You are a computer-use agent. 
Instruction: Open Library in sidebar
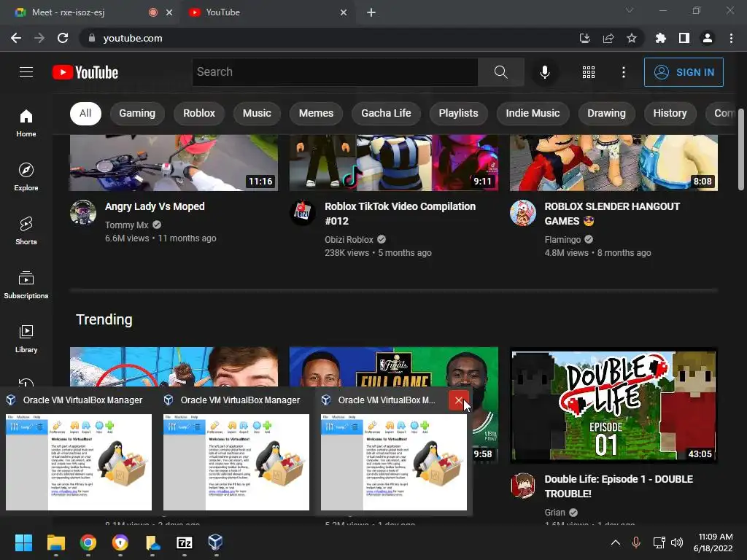pyautogui.click(x=26, y=338)
